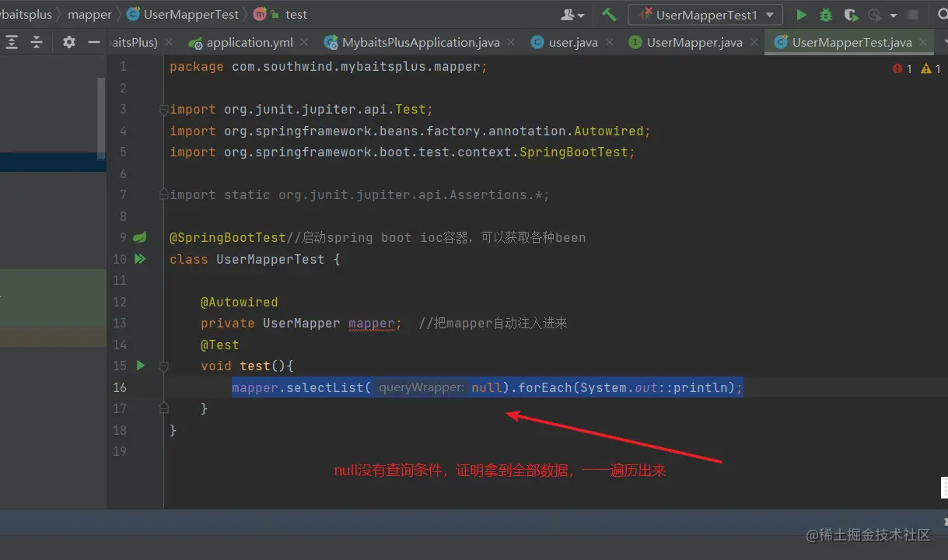Image resolution: width=948 pixels, height=560 pixels.
Task: Click the Spring leaf gutter icon at line 9
Action: coord(140,237)
